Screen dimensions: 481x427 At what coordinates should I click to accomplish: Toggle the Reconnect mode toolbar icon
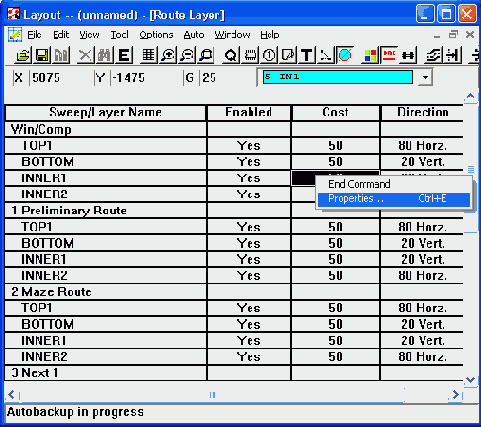(408, 55)
